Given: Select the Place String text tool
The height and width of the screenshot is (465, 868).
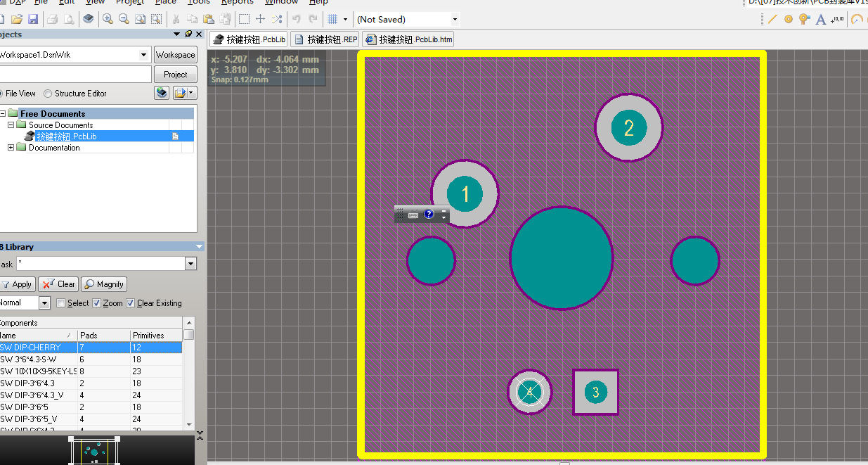Looking at the screenshot, I should 820,19.
